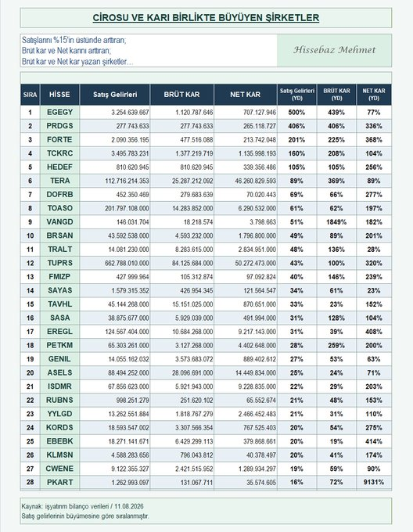Click the KORDS ticker cell
Viewport: 413px width, 532px height.
click(x=59, y=427)
